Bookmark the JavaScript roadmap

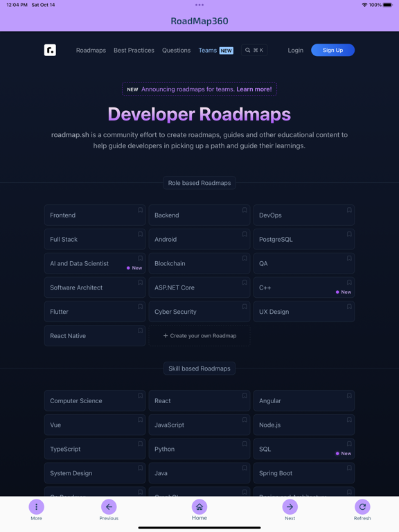[245, 420]
